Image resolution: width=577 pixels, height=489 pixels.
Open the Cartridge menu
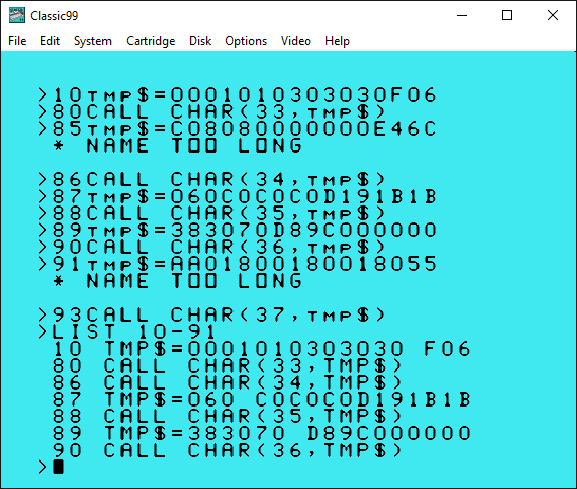tap(151, 41)
